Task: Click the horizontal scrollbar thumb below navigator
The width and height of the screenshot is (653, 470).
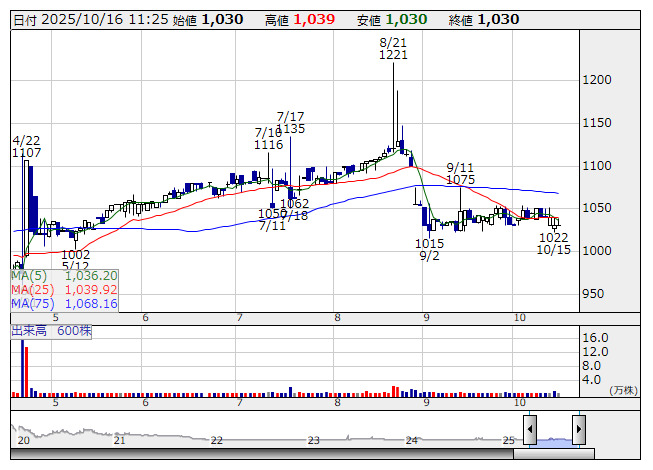Action: (x=553, y=454)
